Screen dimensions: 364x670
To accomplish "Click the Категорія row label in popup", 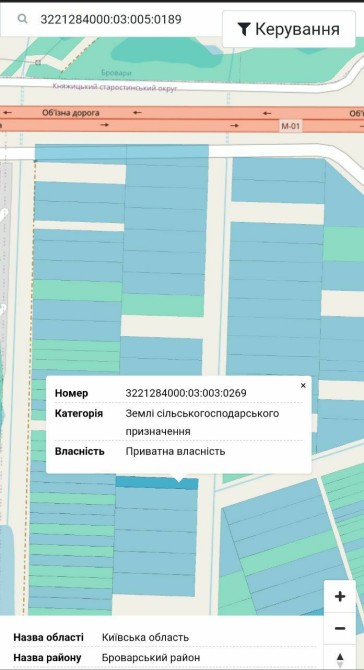I will pos(79,414).
